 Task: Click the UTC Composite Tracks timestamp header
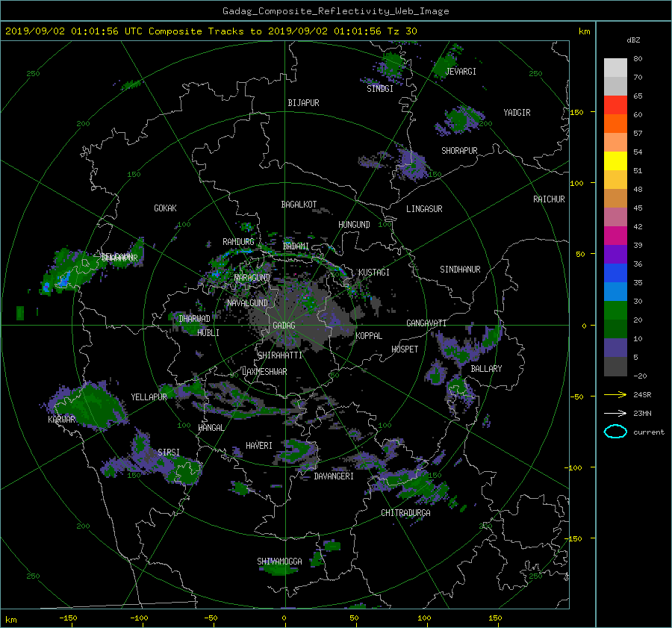211,31
